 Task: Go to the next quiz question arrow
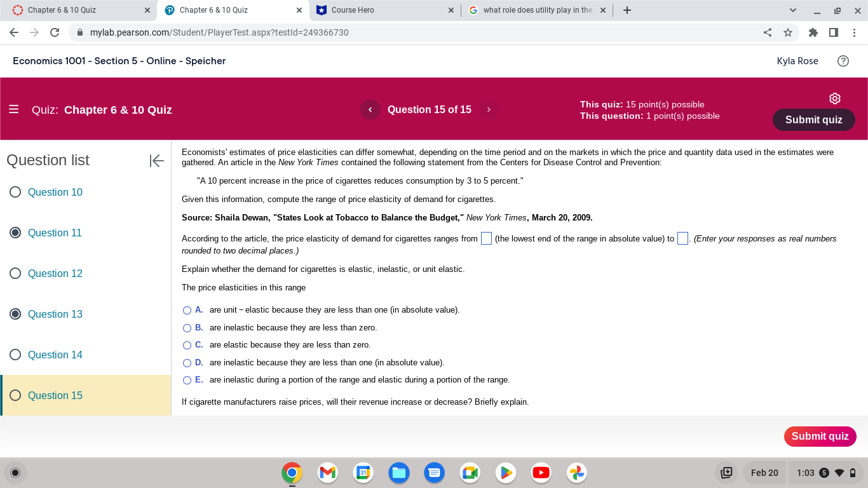(489, 109)
